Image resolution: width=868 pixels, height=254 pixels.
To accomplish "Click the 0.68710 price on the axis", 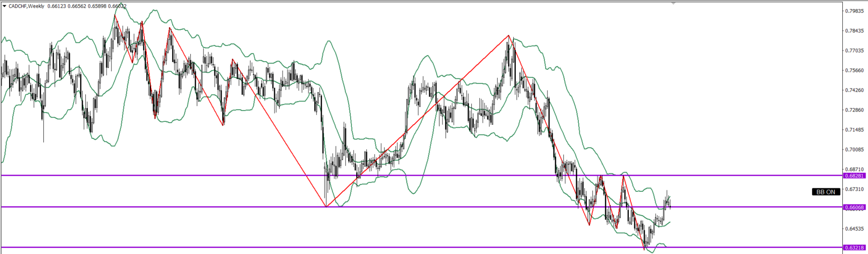I will point(854,169).
